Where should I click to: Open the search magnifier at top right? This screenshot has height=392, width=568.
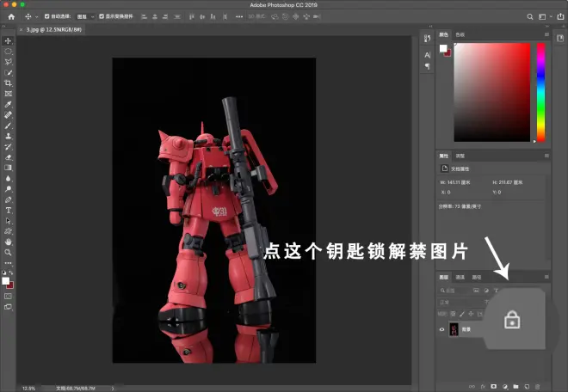[x=529, y=16]
